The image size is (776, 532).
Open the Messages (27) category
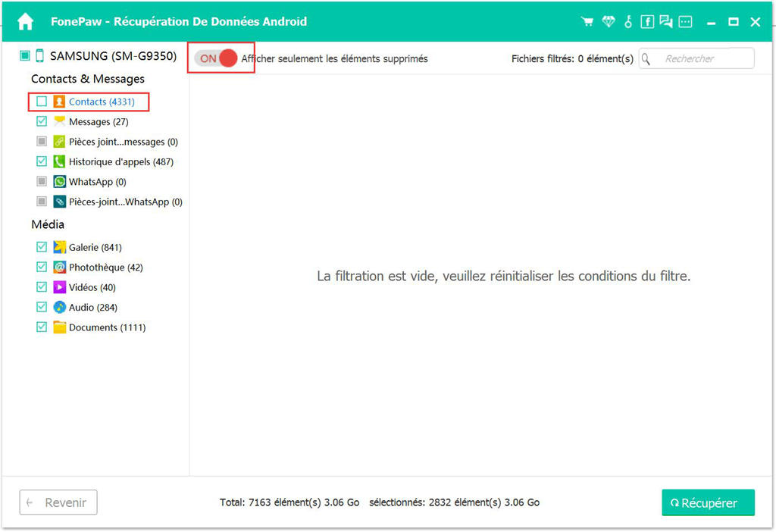pyautogui.click(x=99, y=122)
